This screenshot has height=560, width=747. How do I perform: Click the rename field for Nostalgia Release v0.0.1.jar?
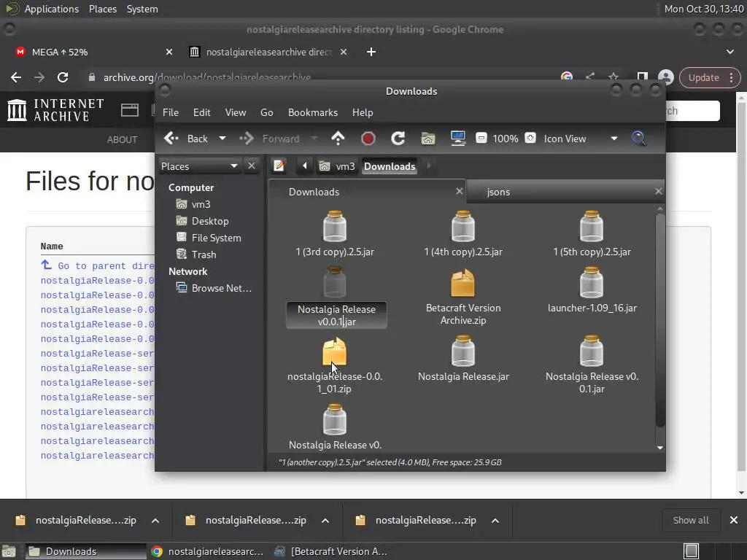336,315
